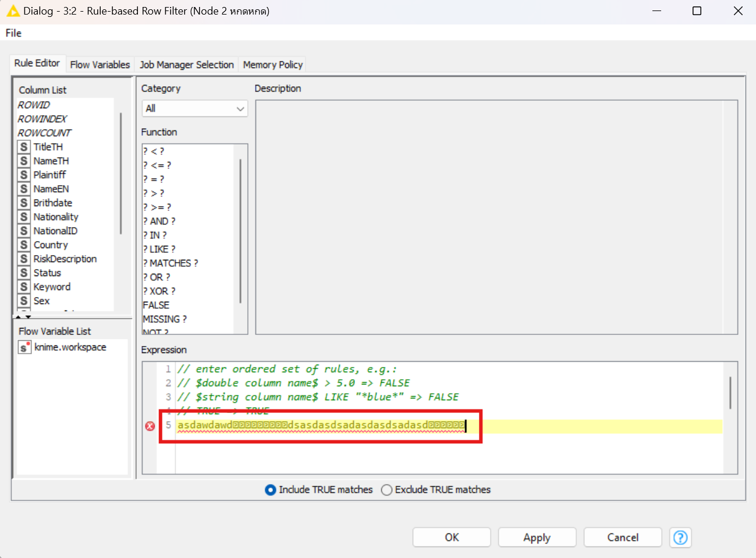Click the Column List vertical scrollbar

click(x=120, y=174)
